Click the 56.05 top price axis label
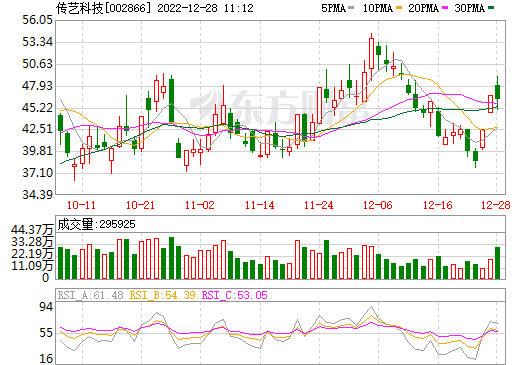Screen dimensions: 520x365 click(x=37, y=20)
